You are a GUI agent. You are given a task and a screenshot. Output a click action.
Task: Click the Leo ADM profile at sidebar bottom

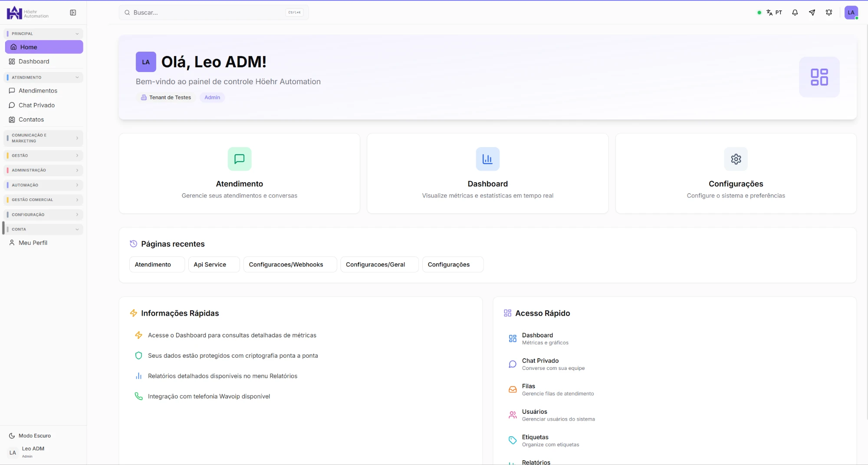[x=43, y=452]
